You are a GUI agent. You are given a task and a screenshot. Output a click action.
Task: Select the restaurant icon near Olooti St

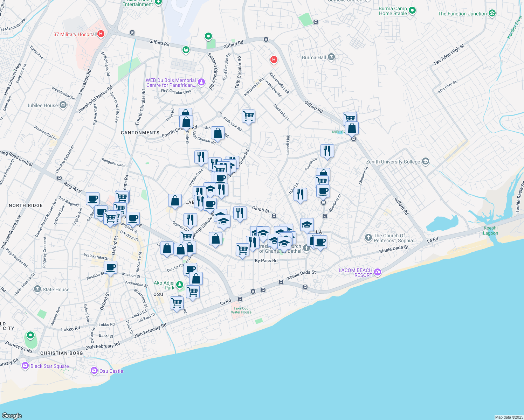(240, 213)
